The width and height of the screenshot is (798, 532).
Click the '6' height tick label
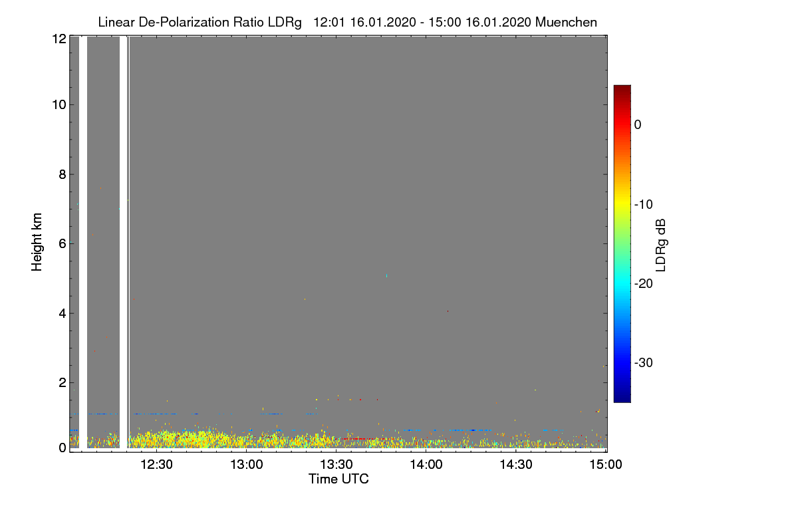[63, 243]
